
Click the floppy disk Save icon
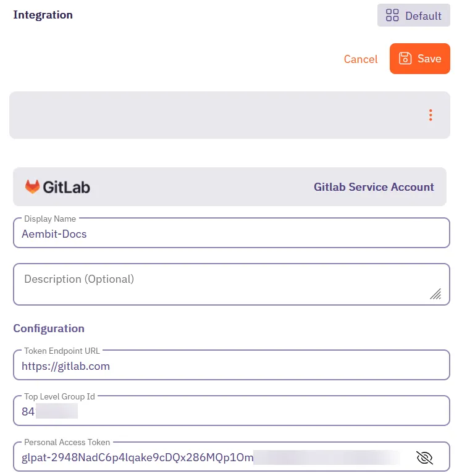point(405,59)
